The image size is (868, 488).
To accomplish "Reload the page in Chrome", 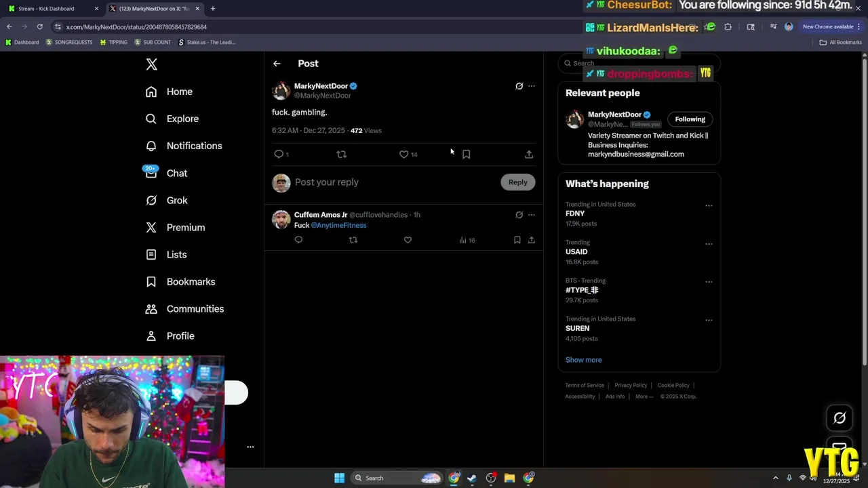I will tap(40, 27).
